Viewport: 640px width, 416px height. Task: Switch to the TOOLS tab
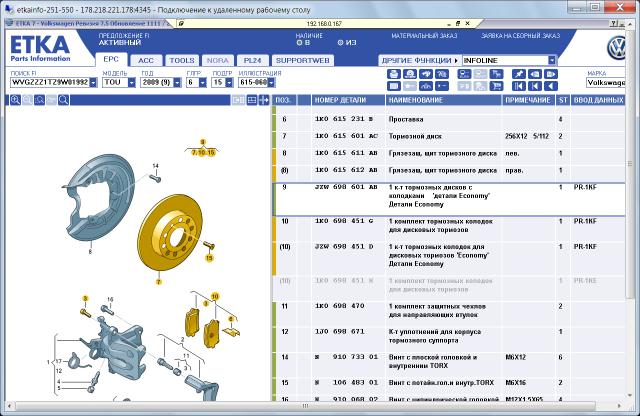click(182, 60)
